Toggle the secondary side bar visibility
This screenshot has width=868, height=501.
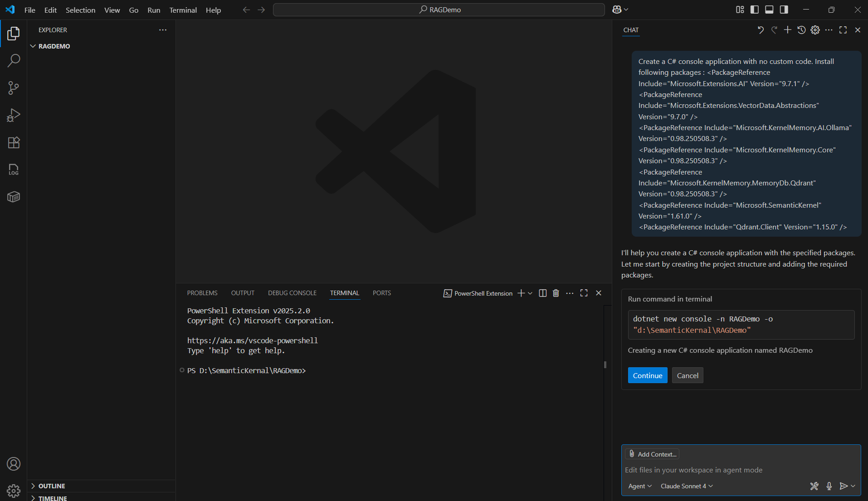pyautogui.click(x=784, y=10)
